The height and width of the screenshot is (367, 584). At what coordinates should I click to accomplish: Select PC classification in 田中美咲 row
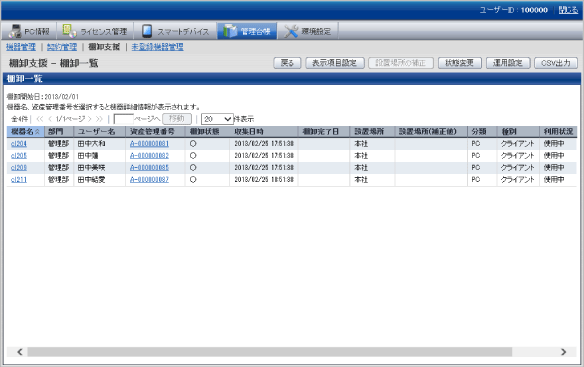coord(476,168)
